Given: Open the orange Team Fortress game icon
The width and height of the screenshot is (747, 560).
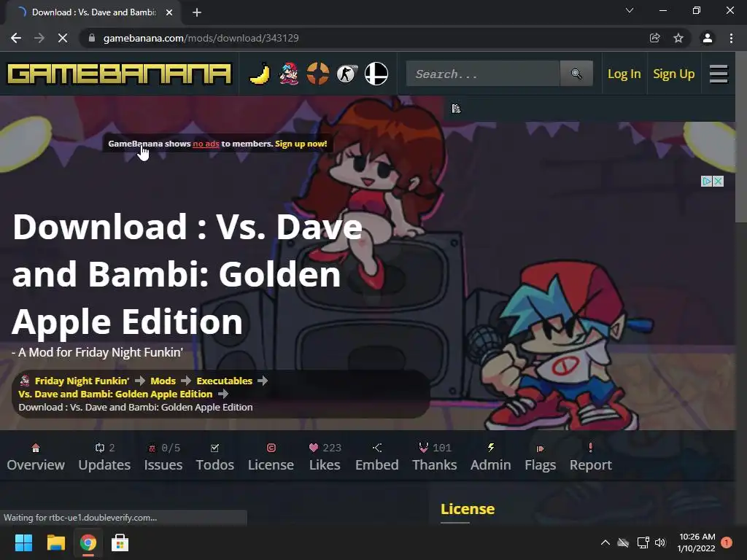Looking at the screenshot, I should pos(318,74).
